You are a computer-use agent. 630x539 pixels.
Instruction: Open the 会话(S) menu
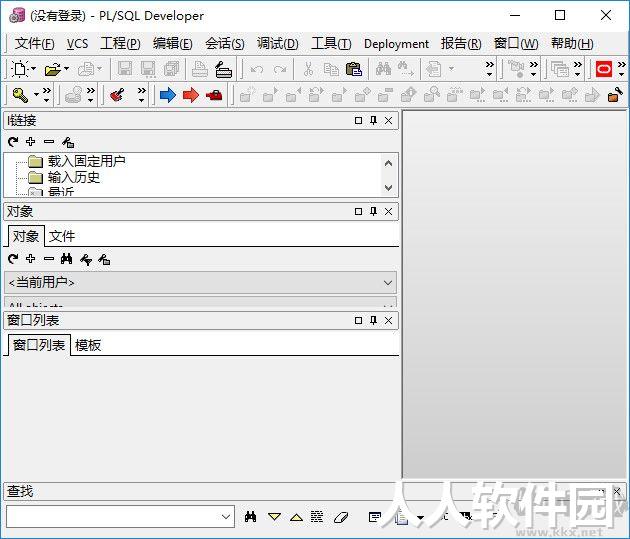click(x=225, y=43)
